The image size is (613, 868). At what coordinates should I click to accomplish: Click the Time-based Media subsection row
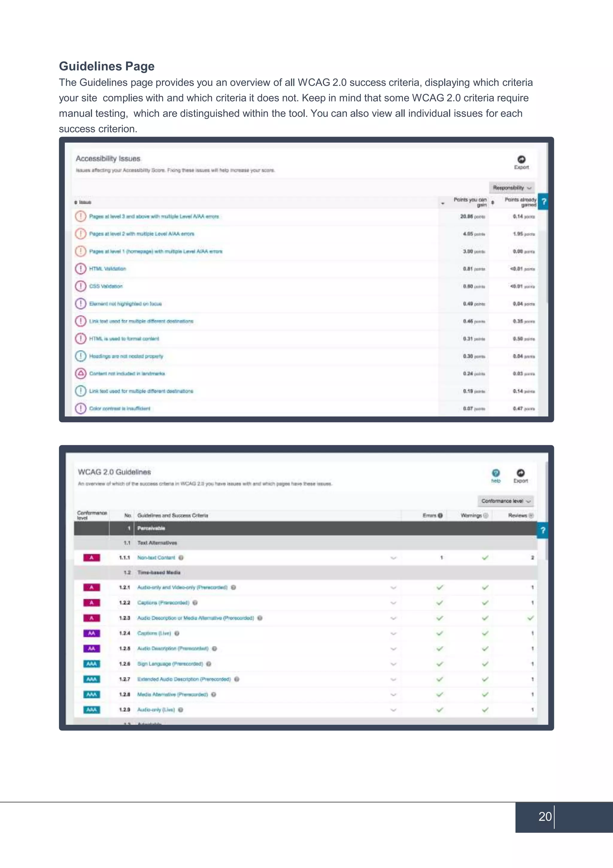[x=305, y=572]
